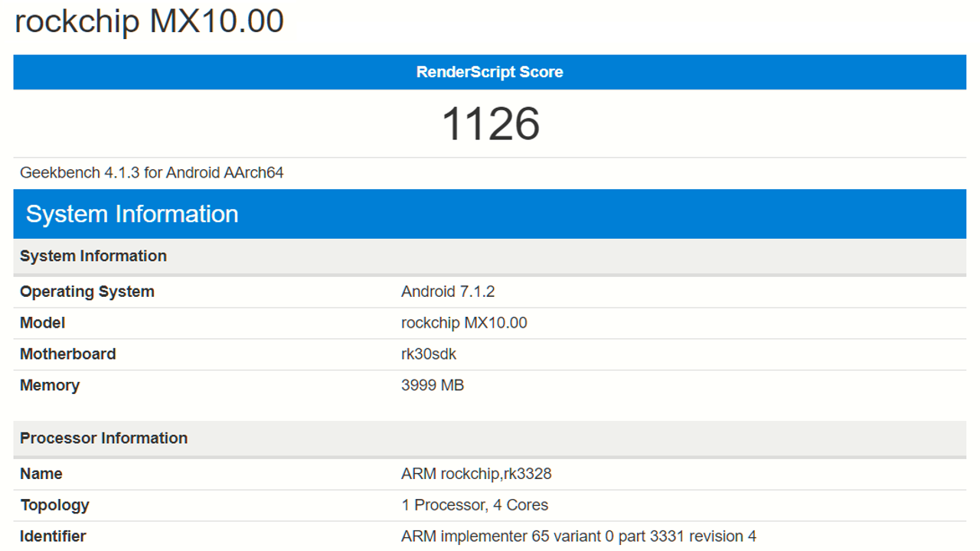Select the Topology row label
The height and width of the screenshot is (551, 980).
pyautogui.click(x=55, y=505)
